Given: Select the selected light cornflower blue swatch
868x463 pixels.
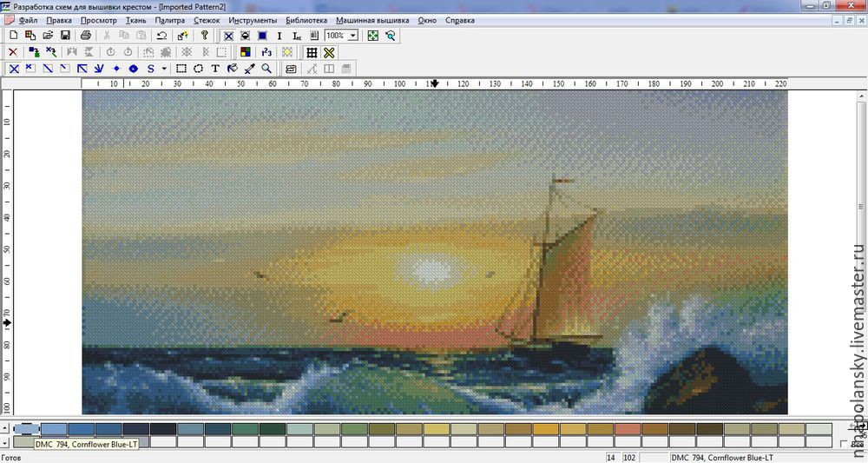Looking at the screenshot, I should (26, 429).
